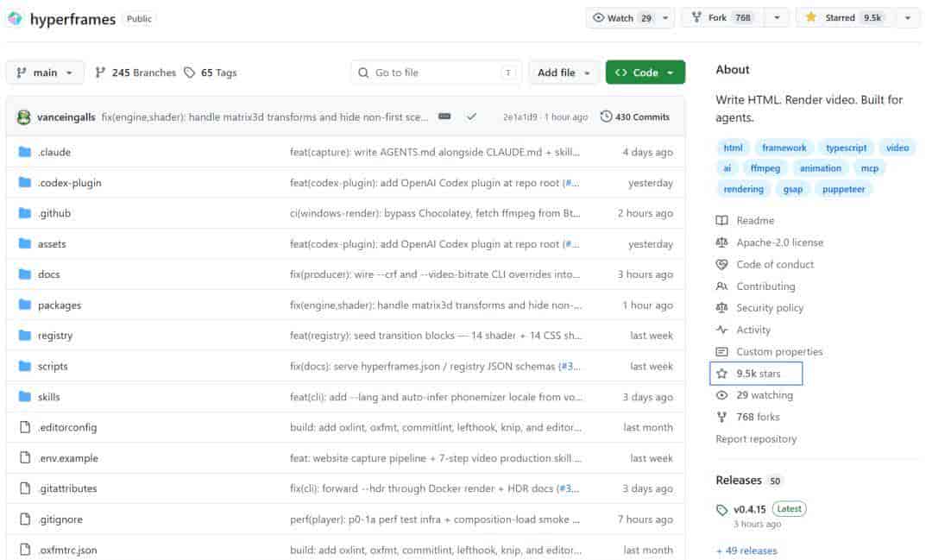This screenshot has height=560, width=932.
Task: Click Report repository link
Action: click(756, 439)
